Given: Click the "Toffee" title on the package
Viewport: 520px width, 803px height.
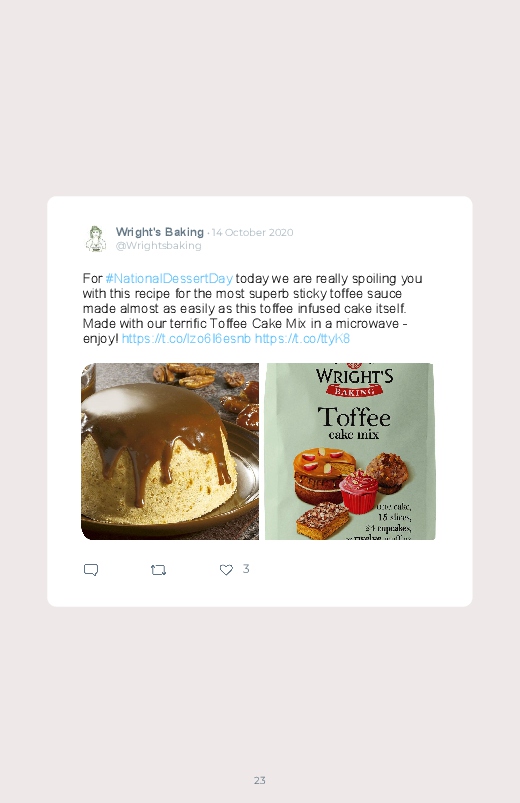Looking at the screenshot, I should click(354, 417).
